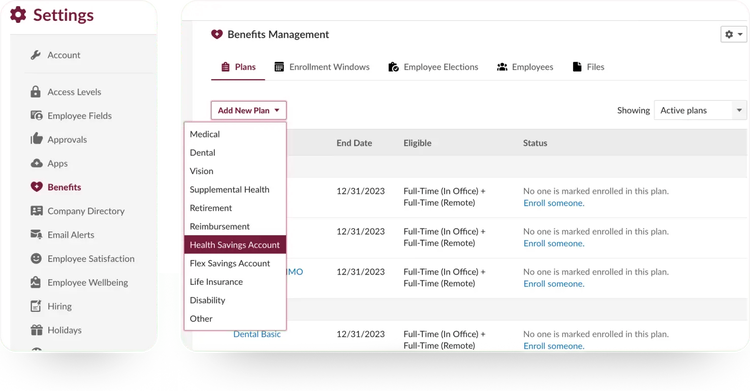Viewport: 750px width, 391px height.
Task: Switch to the Plans tab
Action: (238, 67)
